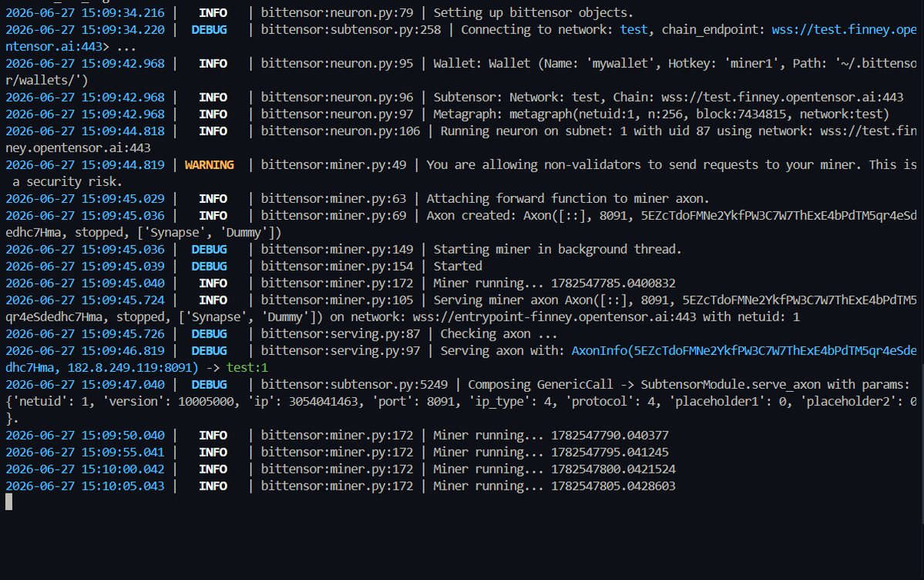
Task: Select the 'bittensor:miner.py:69' source reference
Action: tap(334, 215)
